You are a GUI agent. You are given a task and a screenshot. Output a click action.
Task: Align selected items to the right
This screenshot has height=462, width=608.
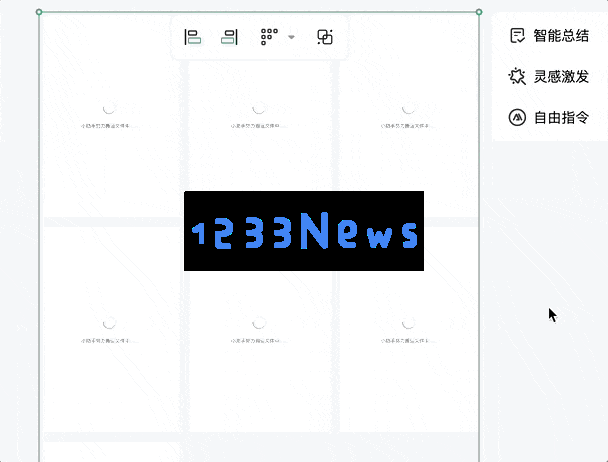(x=229, y=37)
